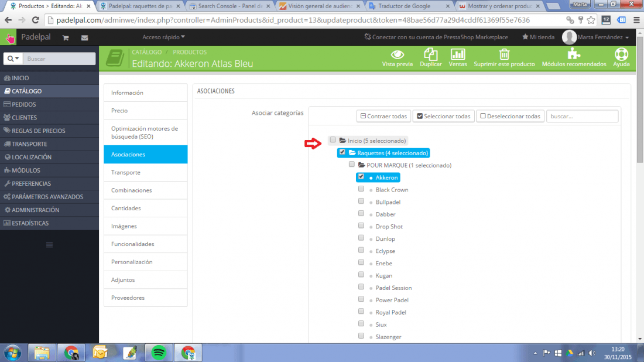Viewport: 644px width, 362px height.
Task: Switch to the Traductor de Google browser tab
Action: 409,6
